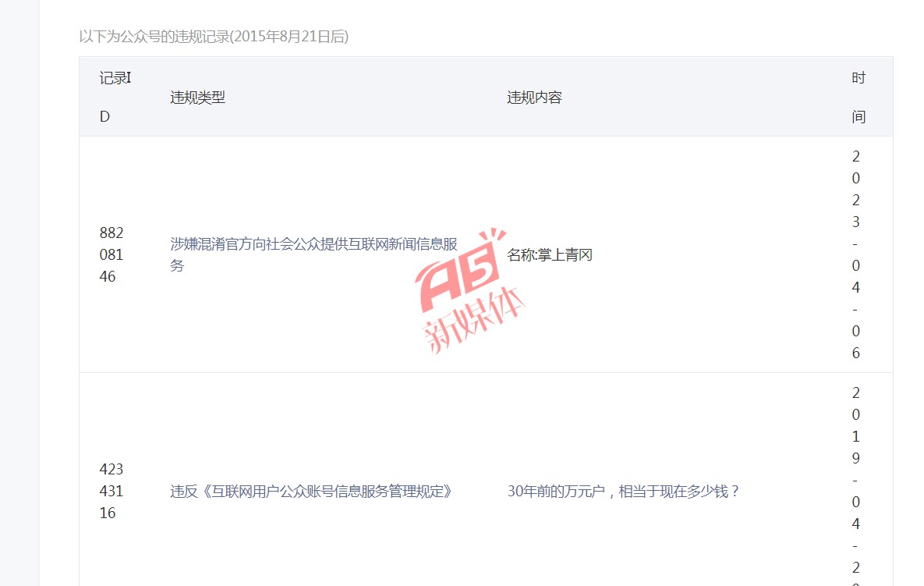This screenshot has height=586, width=924.
Task: Click the 记录ID column header
Action: (115, 98)
